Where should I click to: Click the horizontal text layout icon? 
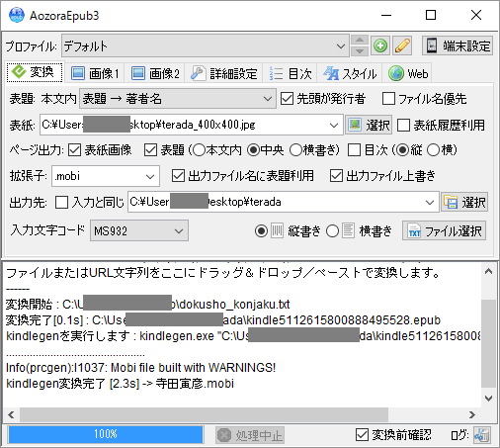(348, 230)
